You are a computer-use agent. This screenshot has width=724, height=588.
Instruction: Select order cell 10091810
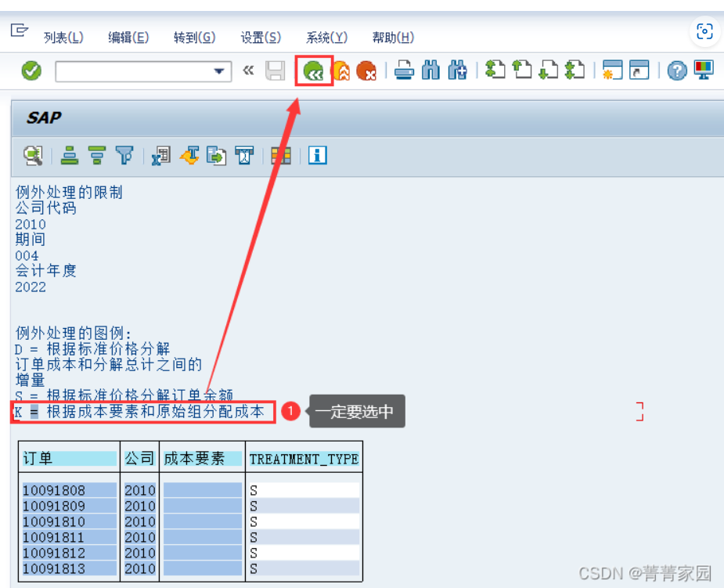pyautogui.click(x=70, y=521)
